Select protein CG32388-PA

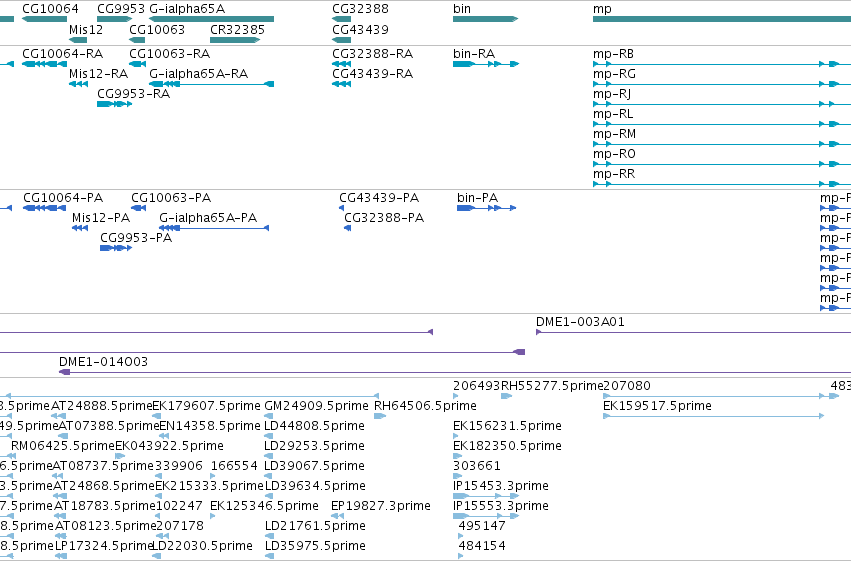pos(384,218)
